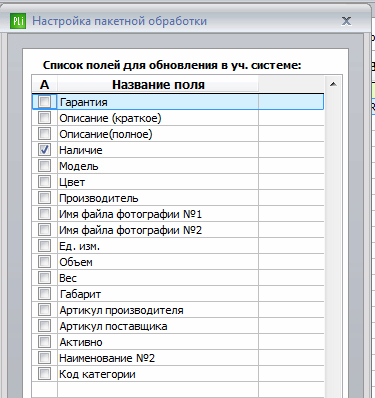Image resolution: width=375 pixels, height=398 pixels.
Task: Check the Наименование №2 checkbox
Action: [44, 357]
